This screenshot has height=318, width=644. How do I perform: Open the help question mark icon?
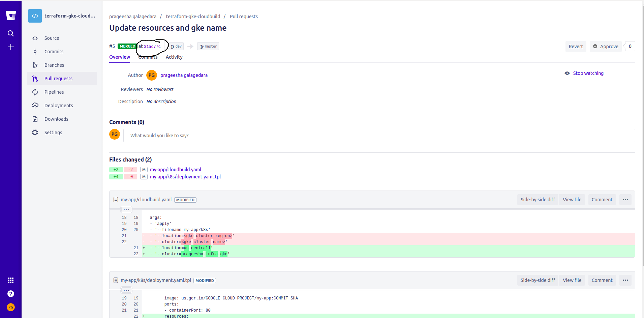click(11, 294)
